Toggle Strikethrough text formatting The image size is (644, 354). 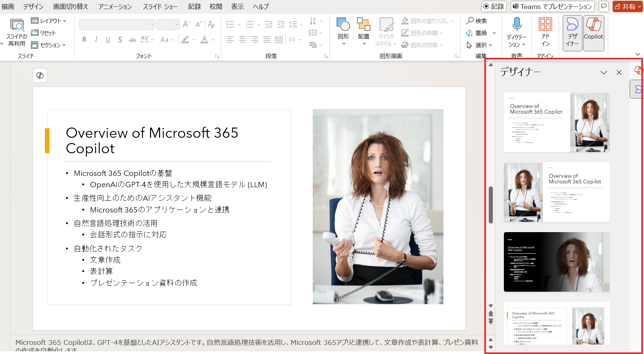132,39
